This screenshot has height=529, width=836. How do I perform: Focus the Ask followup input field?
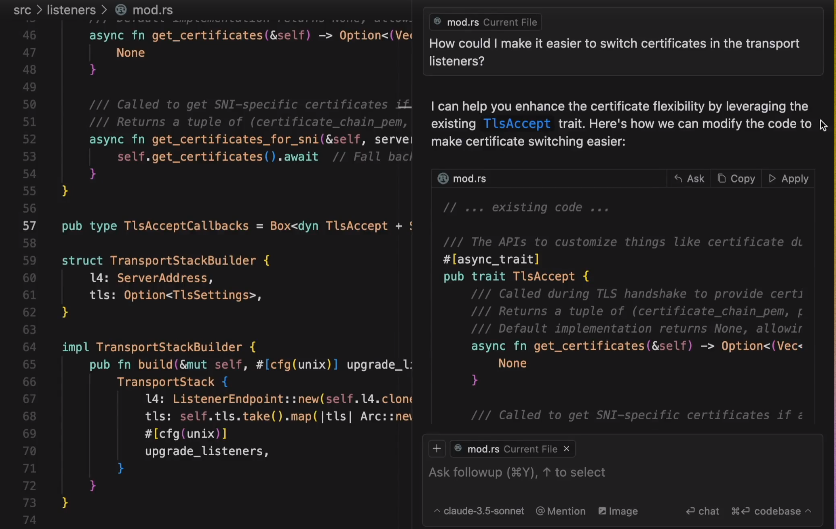click(x=623, y=472)
